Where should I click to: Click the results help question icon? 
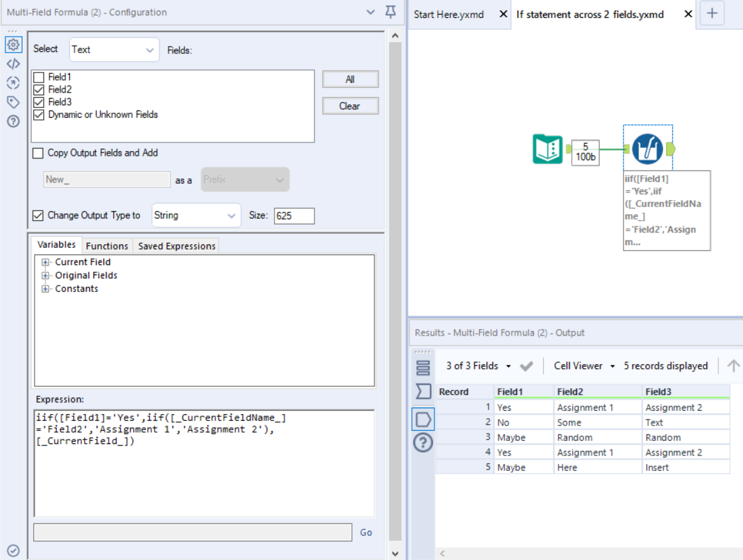click(x=423, y=443)
